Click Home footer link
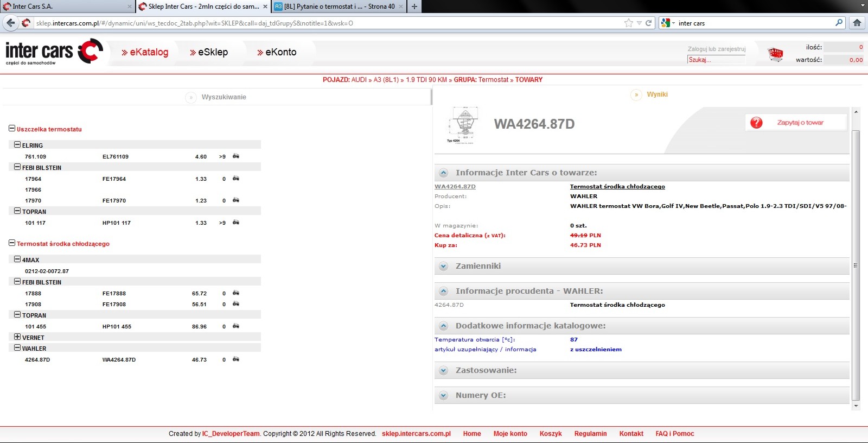868x443 pixels. [472, 434]
